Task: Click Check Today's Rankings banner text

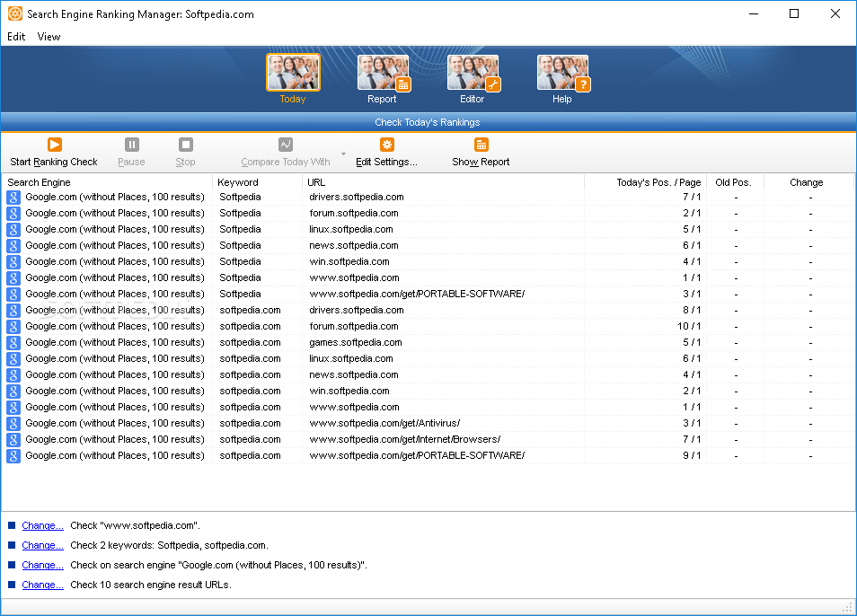Action: pyautogui.click(x=428, y=122)
